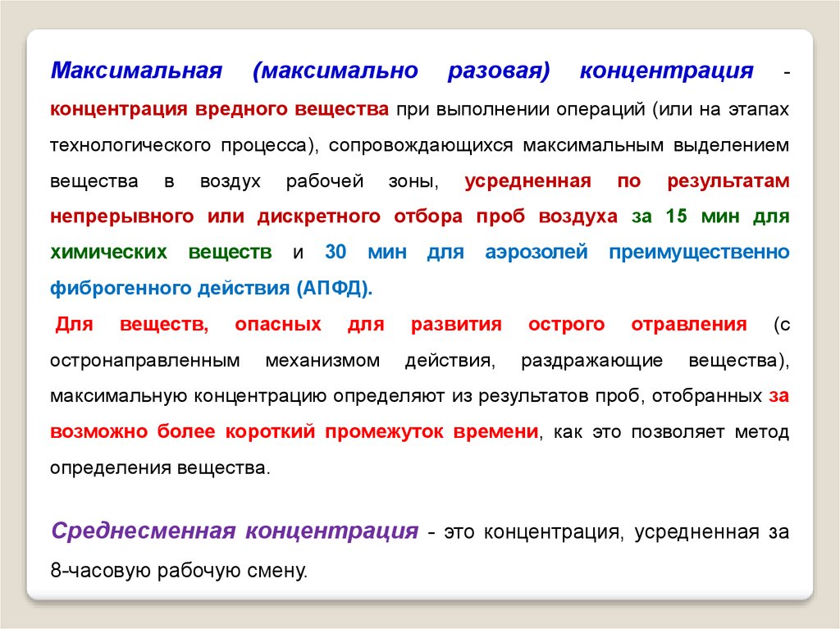This screenshot has width=840, height=629.
Task: Click the word "отобранных"
Action: coord(707,396)
